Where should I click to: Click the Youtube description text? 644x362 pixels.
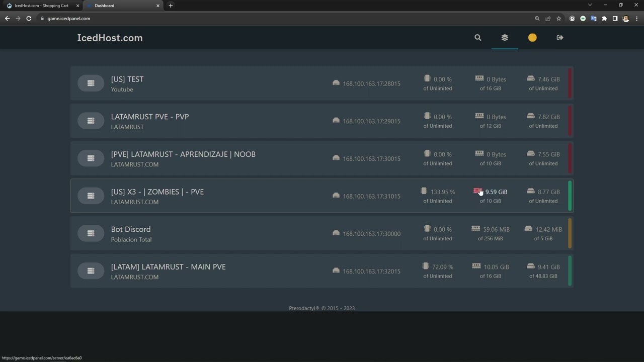[122, 89]
